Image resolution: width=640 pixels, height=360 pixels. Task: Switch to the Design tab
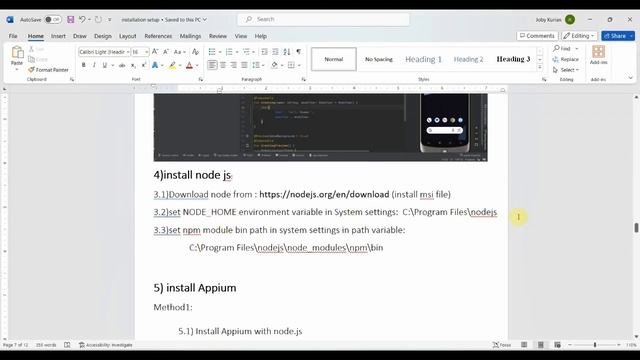[103, 36]
